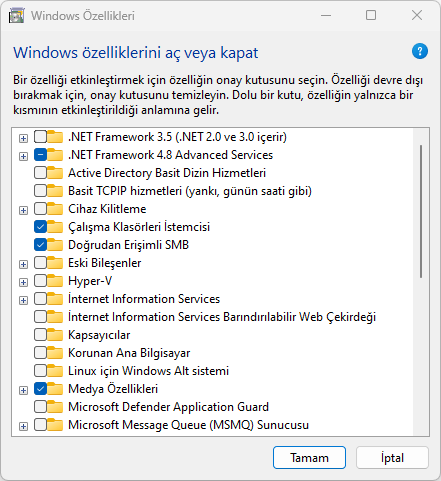Uncheck Medya Özellikleri checkbox
The image size is (441, 481).
coord(40,389)
